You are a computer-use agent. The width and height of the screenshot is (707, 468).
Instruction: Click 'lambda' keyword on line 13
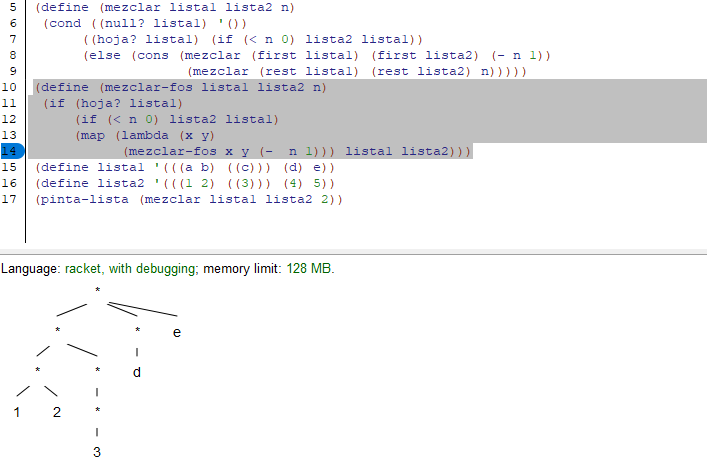145,135
